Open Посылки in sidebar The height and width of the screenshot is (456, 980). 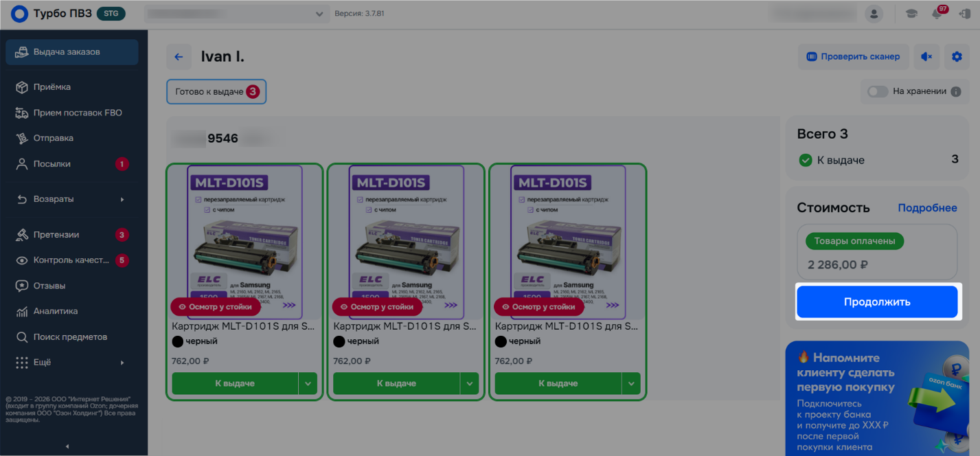coord(72,164)
